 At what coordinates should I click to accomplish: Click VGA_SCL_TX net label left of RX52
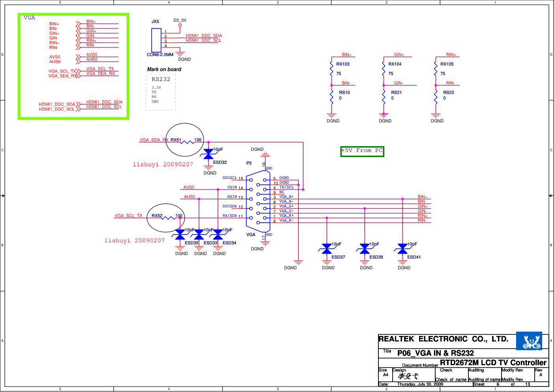[x=129, y=216]
